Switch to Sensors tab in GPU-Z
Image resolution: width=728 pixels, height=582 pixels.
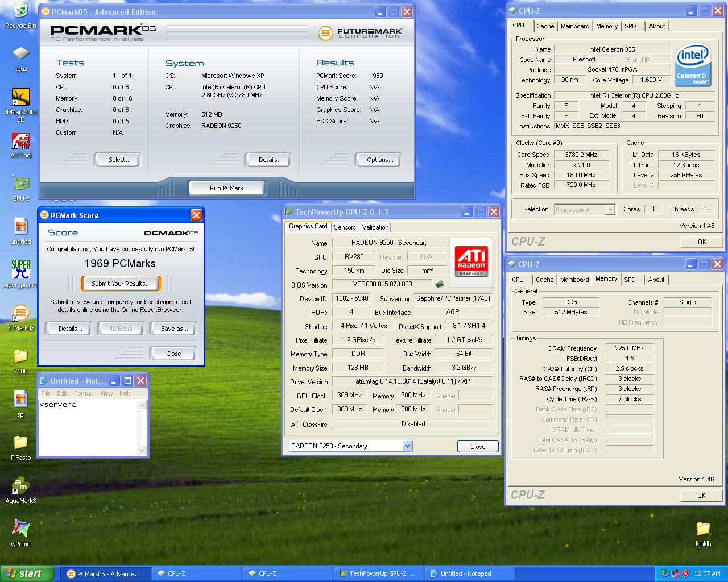[345, 227]
